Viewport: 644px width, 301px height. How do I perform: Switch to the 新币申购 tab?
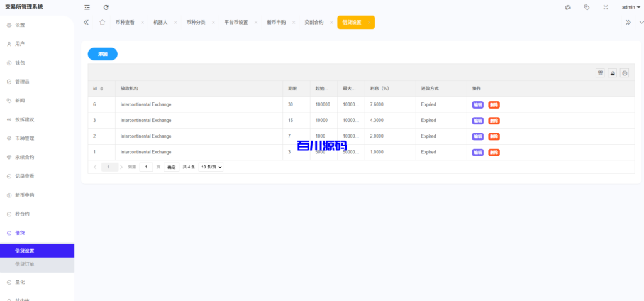pos(276,23)
